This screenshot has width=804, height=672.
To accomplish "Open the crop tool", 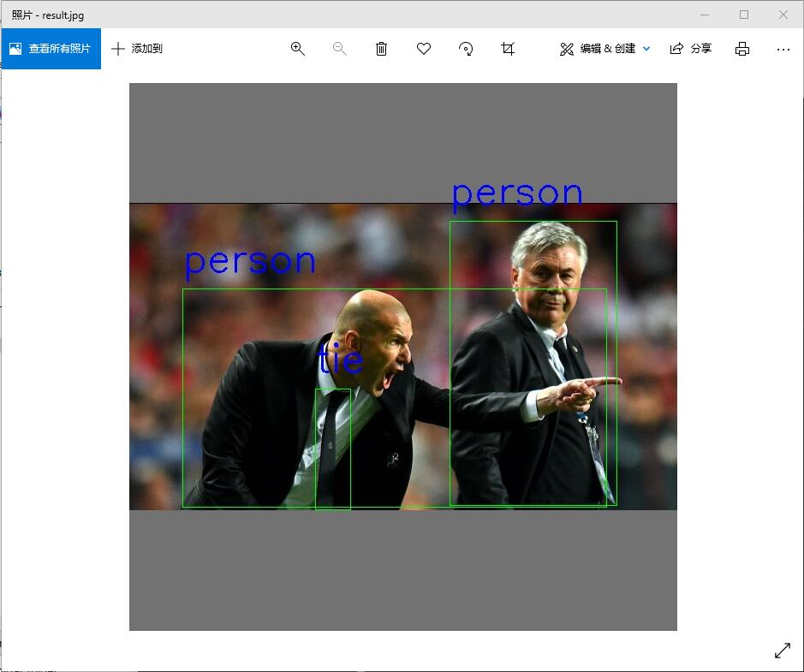I will 508,49.
